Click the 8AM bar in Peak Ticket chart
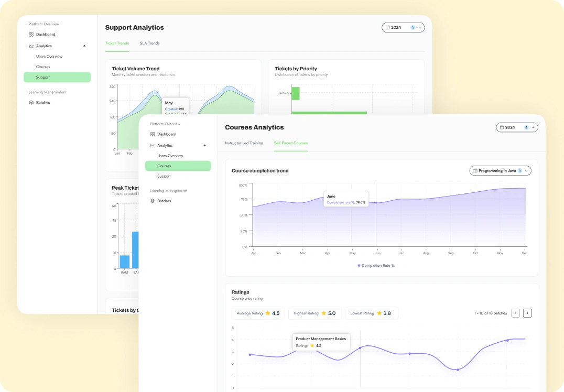564x392 pixels. (x=124, y=262)
